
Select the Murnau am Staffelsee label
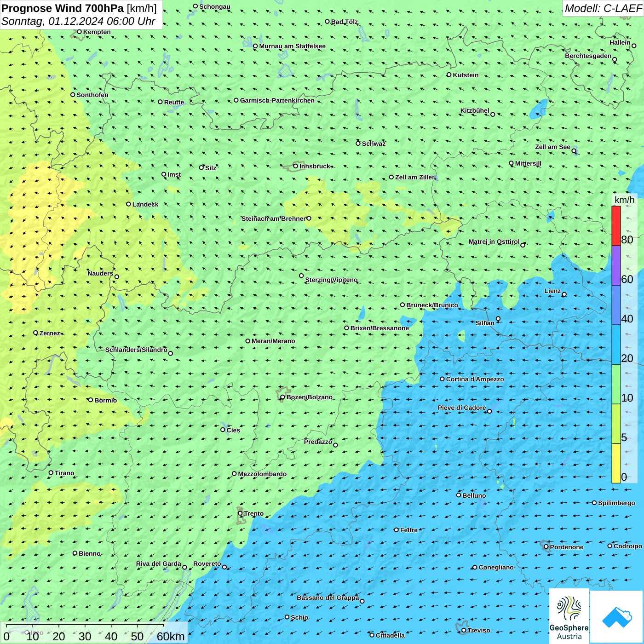[292, 46]
